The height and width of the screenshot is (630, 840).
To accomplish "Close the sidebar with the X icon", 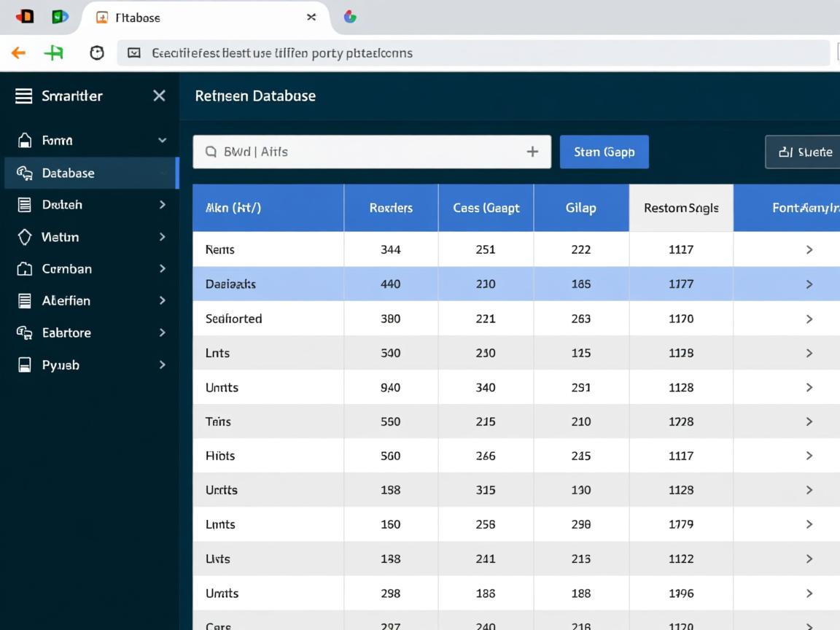I will click(159, 96).
